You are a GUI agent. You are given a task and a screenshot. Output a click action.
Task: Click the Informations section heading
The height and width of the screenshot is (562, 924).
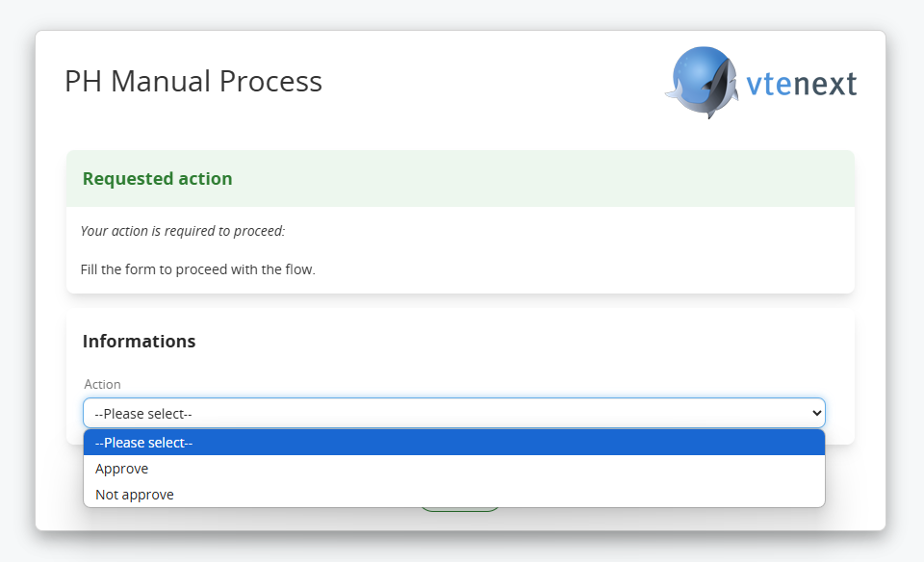click(139, 341)
